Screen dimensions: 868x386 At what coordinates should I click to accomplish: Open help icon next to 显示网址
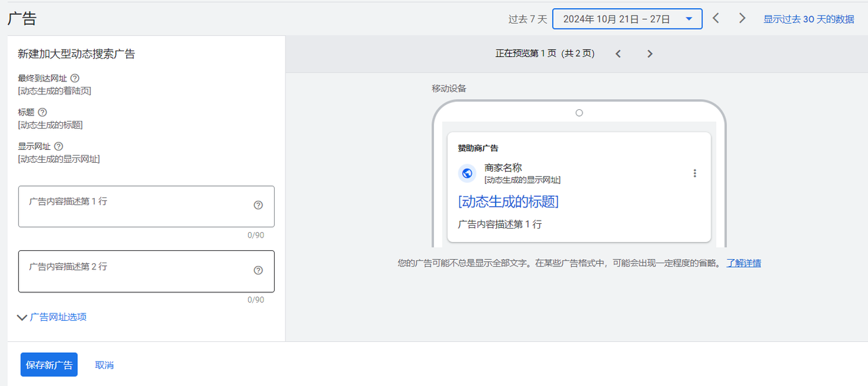click(x=58, y=146)
